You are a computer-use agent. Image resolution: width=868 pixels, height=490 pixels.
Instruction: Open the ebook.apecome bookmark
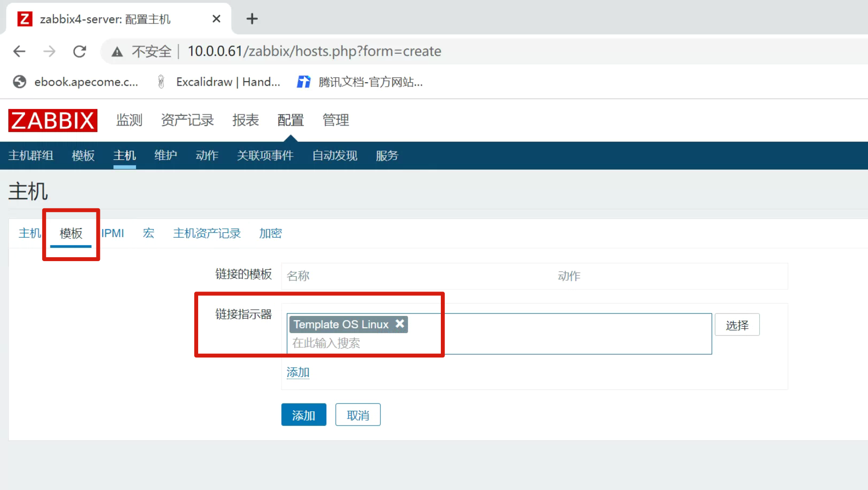pyautogui.click(x=75, y=82)
